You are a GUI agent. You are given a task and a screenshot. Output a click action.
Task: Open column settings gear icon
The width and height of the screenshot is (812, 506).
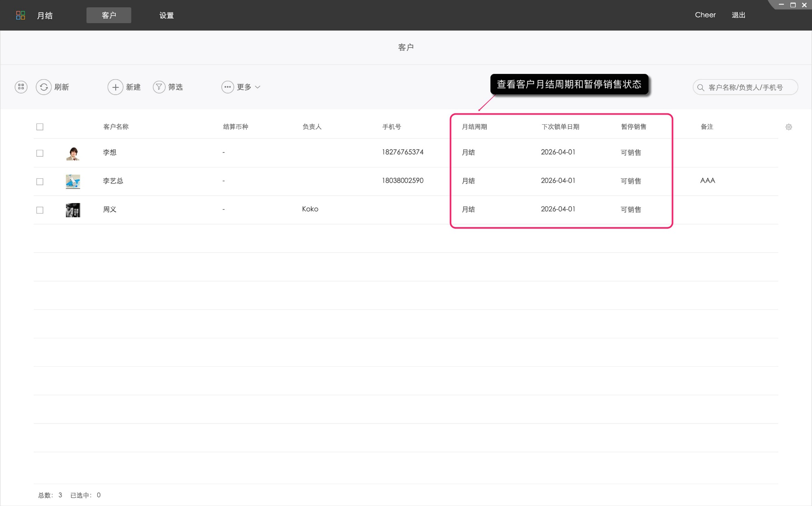click(788, 127)
